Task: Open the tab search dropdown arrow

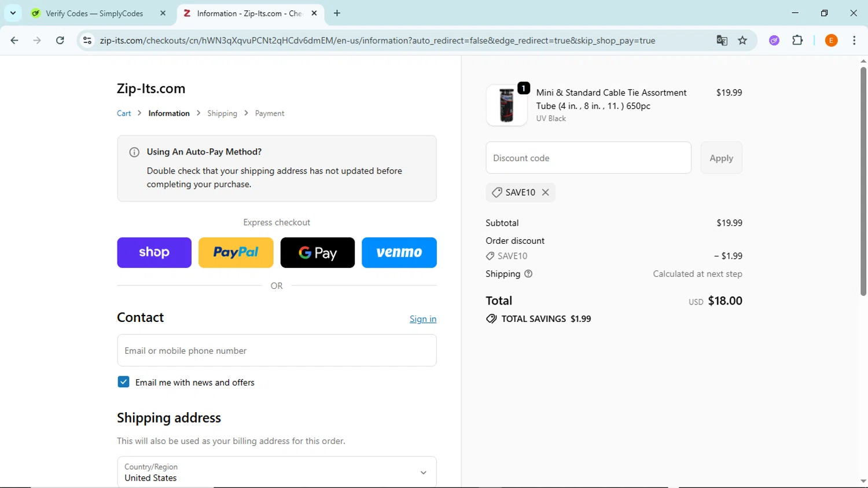Action: (13, 13)
